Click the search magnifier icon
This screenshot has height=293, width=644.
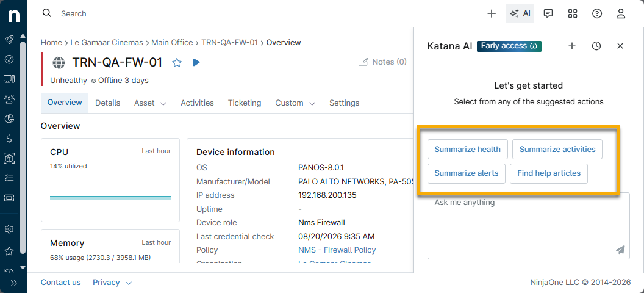pos(47,13)
